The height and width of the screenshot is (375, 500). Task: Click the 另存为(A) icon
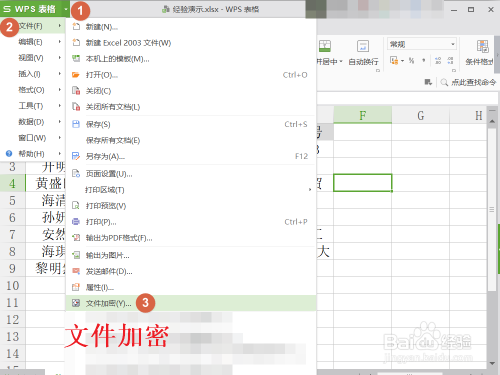tap(76, 156)
